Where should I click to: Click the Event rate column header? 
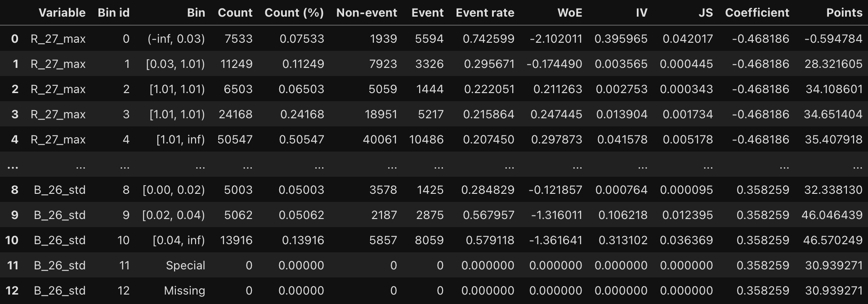point(485,13)
